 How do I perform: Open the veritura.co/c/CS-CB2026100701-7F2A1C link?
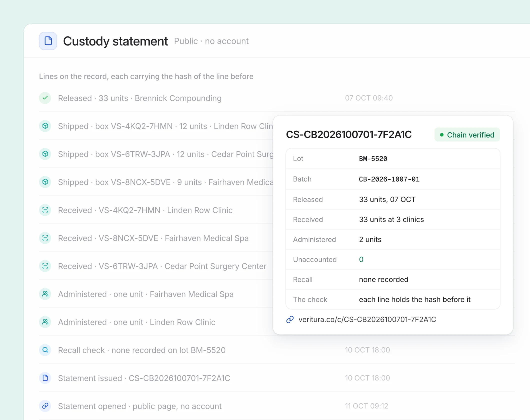[367, 319]
